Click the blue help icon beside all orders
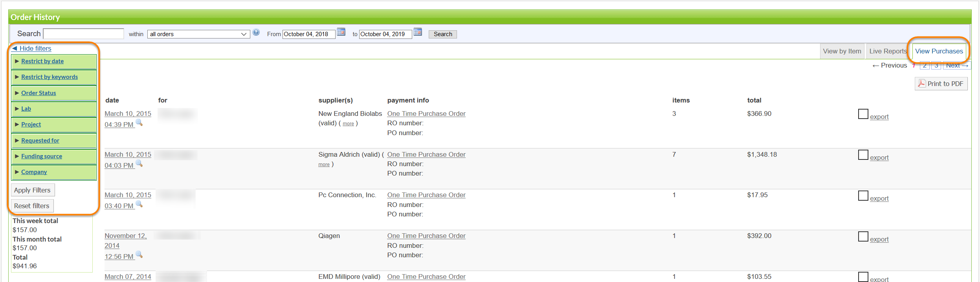Screen dimensions: 980x282 tap(256, 33)
